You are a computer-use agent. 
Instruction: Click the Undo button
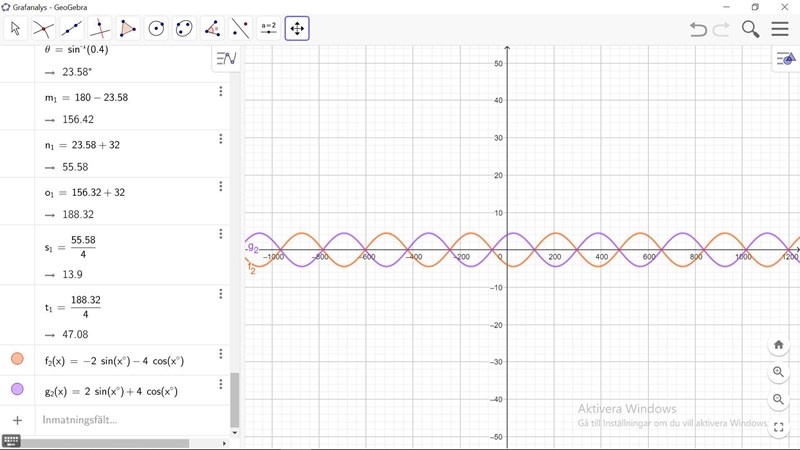[698, 29]
